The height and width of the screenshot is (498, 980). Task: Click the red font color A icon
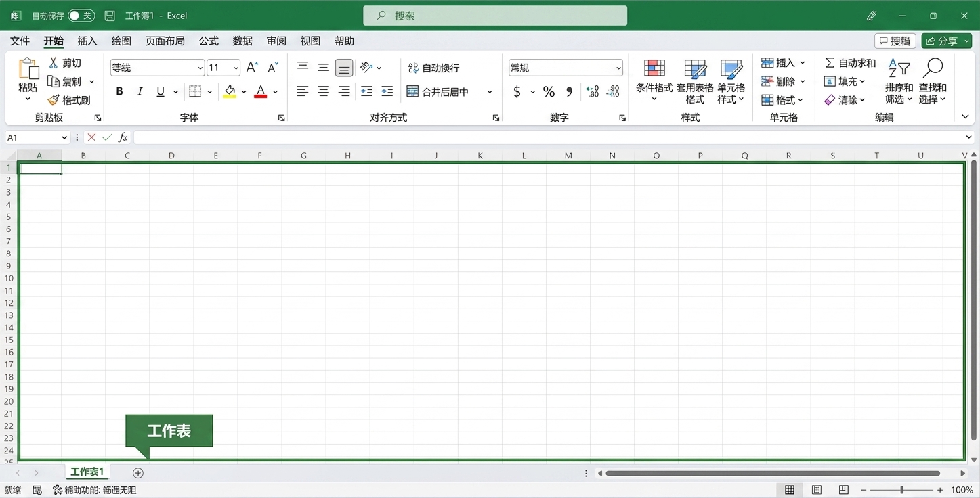click(x=261, y=91)
